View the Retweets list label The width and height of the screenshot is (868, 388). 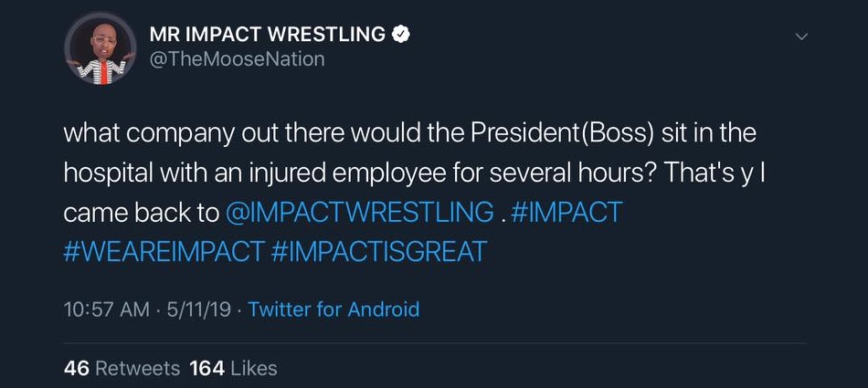(x=138, y=368)
